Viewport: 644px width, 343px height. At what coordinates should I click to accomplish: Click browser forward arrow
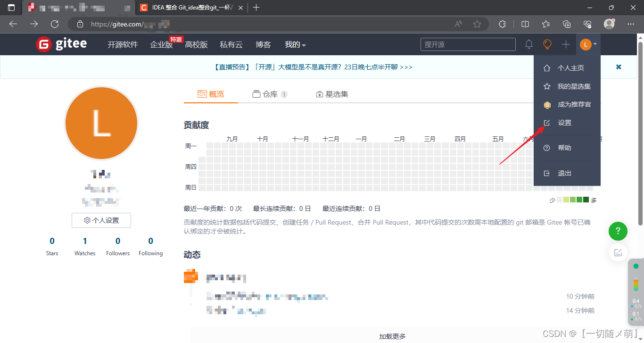pos(34,24)
